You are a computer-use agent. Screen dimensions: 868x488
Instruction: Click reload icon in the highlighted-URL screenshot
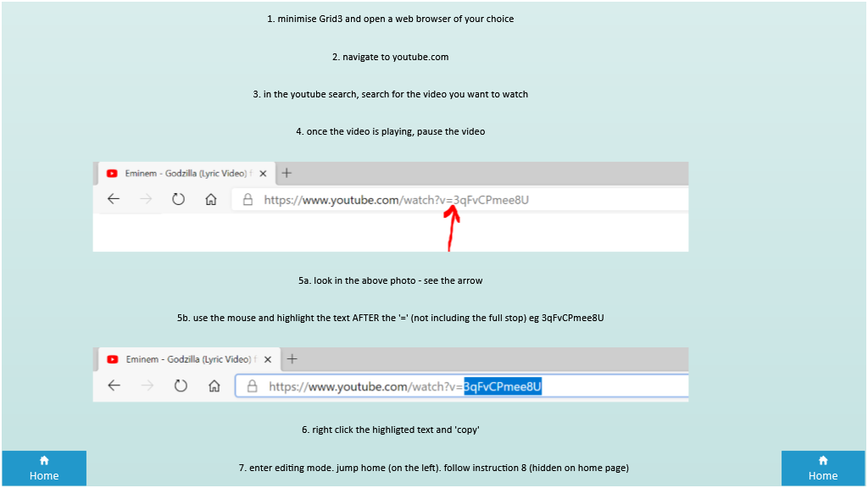point(181,385)
